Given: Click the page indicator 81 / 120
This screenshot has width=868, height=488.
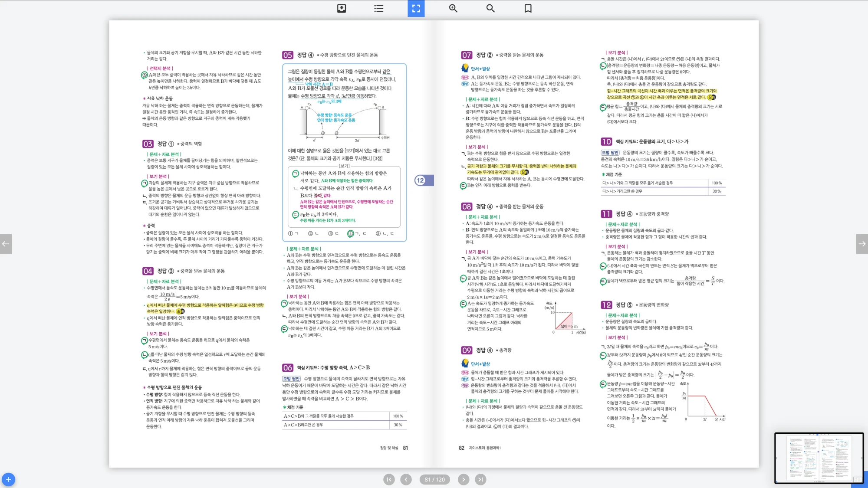Looking at the screenshot, I should 435,479.
